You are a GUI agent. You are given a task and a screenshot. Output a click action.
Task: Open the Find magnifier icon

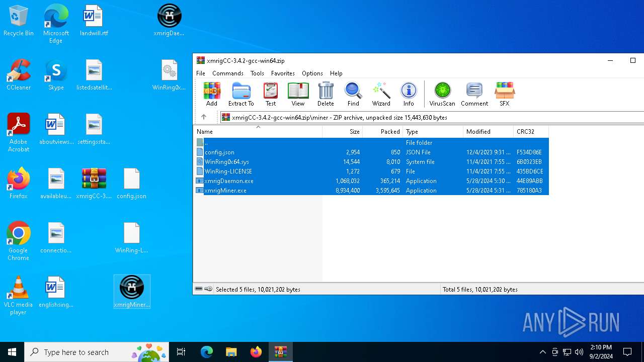click(x=353, y=94)
